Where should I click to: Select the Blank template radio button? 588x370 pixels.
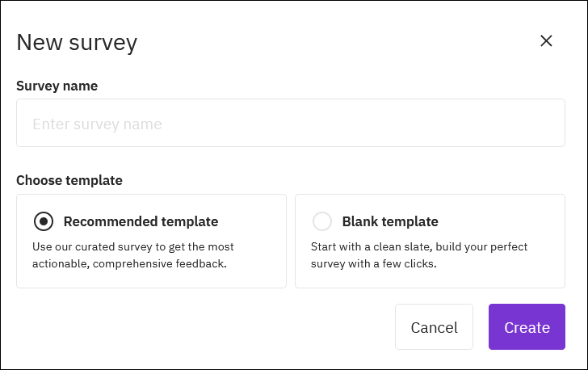[322, 221]
